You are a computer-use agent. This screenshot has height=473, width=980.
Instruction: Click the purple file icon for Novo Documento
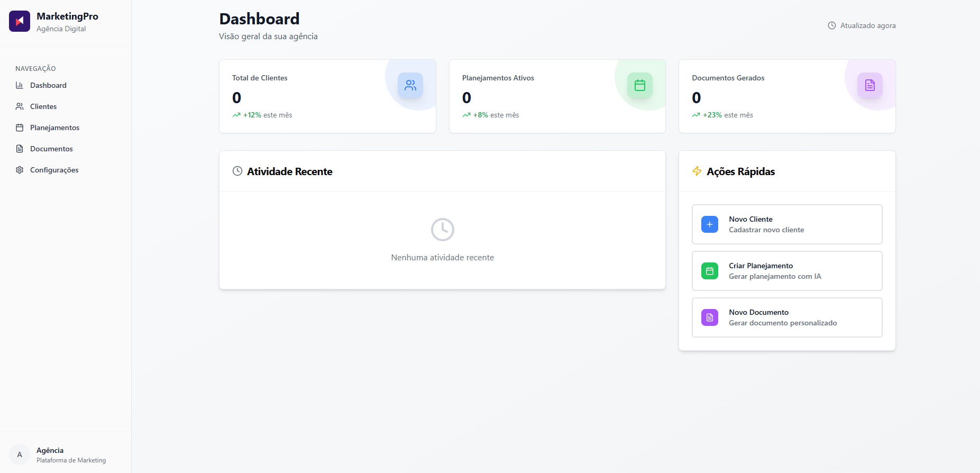point(710,317)
